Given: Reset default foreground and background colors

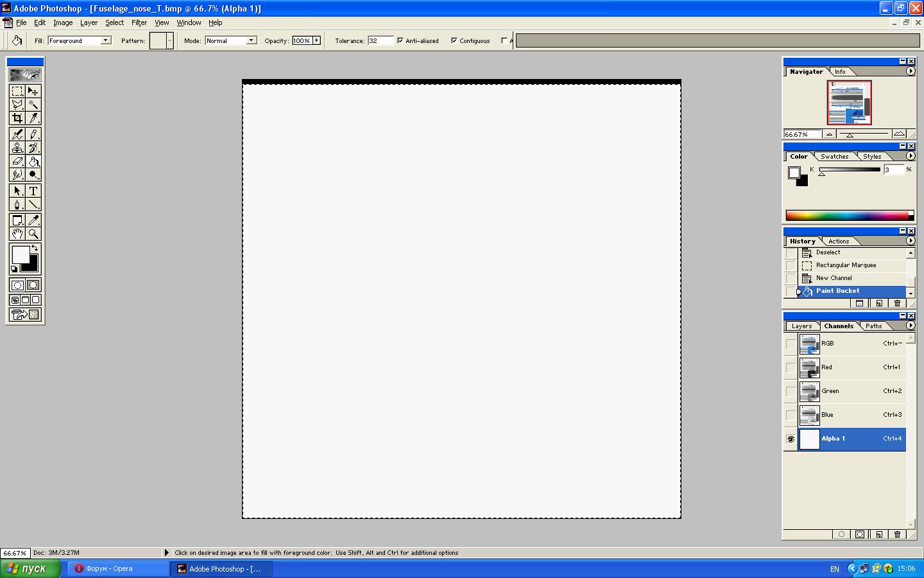Looking at the screenshot, I should (x=14, y=269).
